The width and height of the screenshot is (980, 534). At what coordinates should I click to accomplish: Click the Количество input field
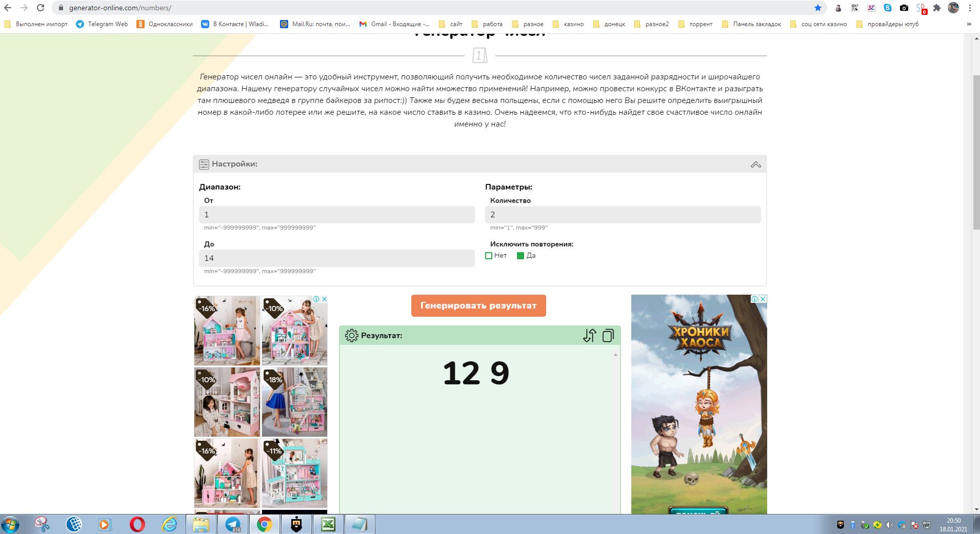click(623, 215)
